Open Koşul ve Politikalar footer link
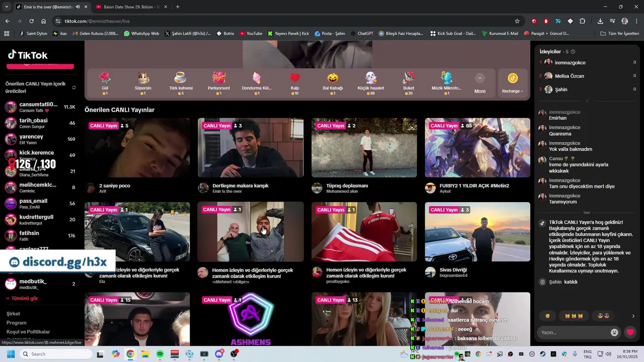The width and height of the screenshot is (644, 362). tap(28, 332)
